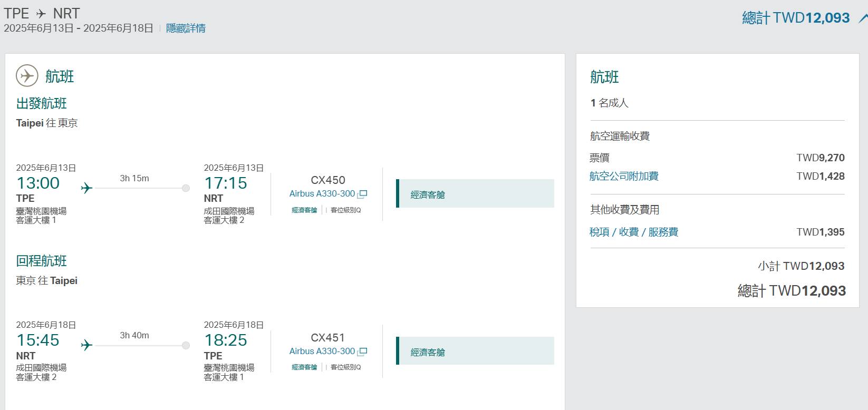The width and height of the screenshot is (868, 410).
Task: Open Airbus A330-300 link for flight CX451
Action: tap(322, 352)
